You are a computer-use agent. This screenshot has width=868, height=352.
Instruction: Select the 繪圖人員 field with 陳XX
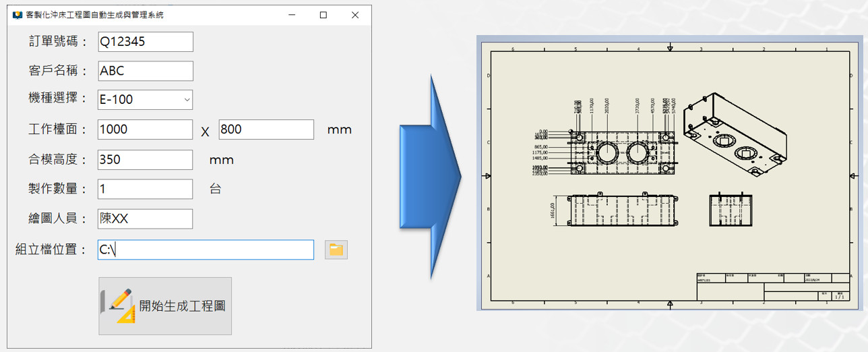tap(145, 218)
